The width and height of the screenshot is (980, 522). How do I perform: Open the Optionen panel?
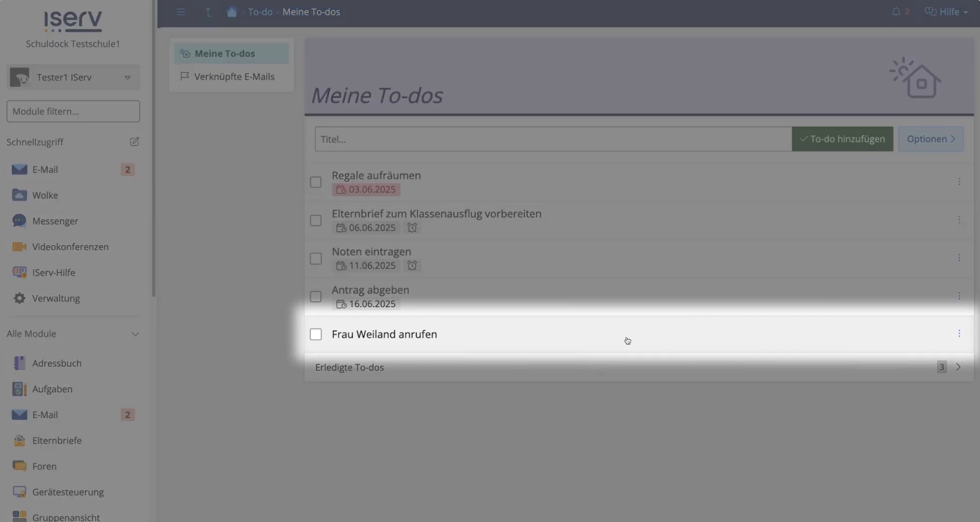point(930,138)
